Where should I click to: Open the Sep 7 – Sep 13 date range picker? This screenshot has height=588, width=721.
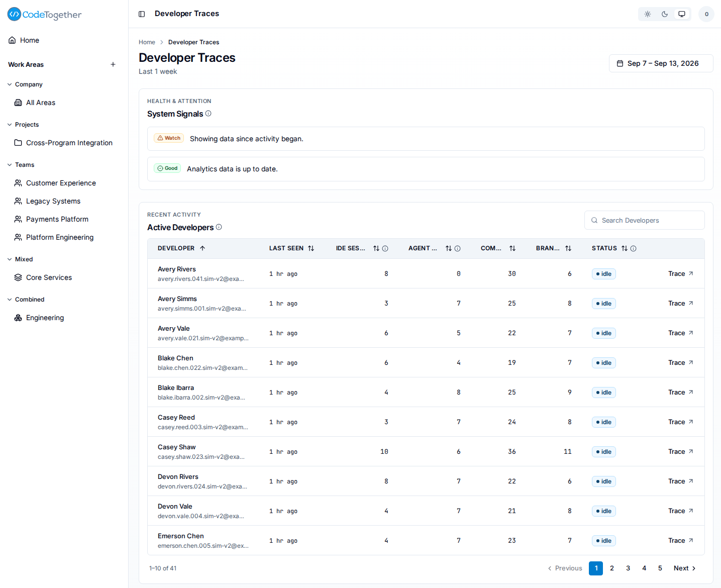click(x=661, y=63)
